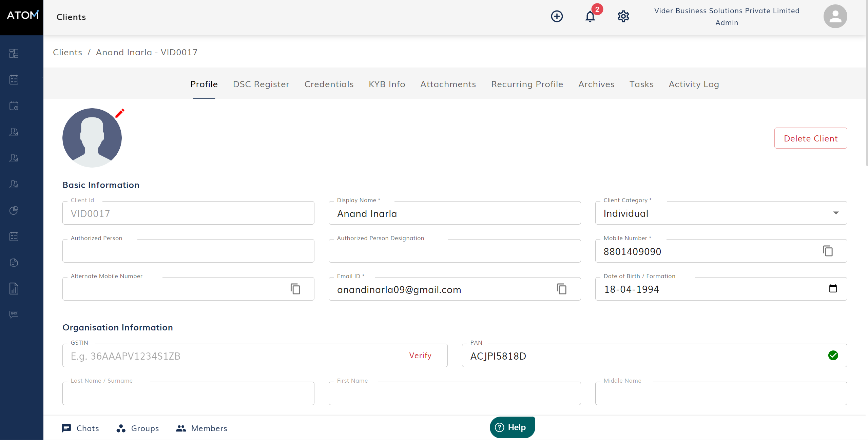Open the notifications bell
868x440 pixels.
[x=590, y=17]
